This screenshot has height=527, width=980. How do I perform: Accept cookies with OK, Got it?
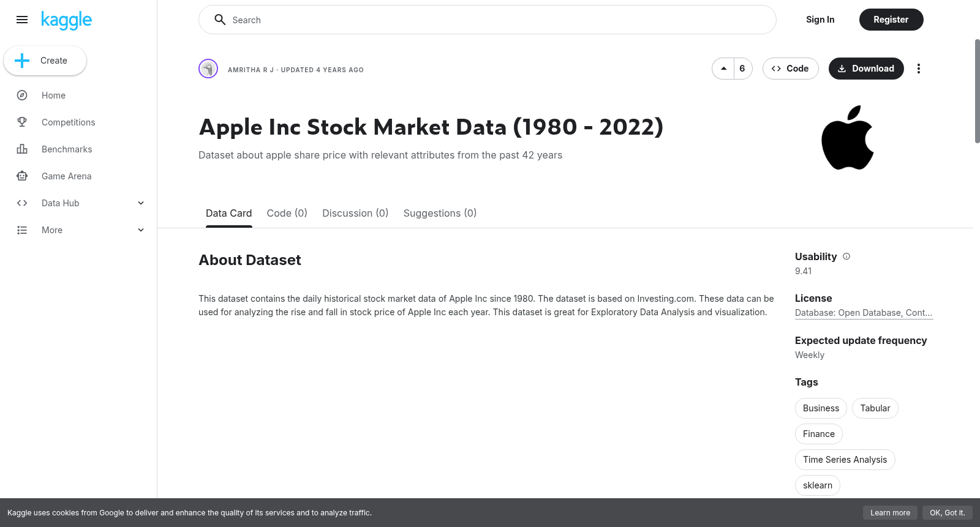pos(947,513)
